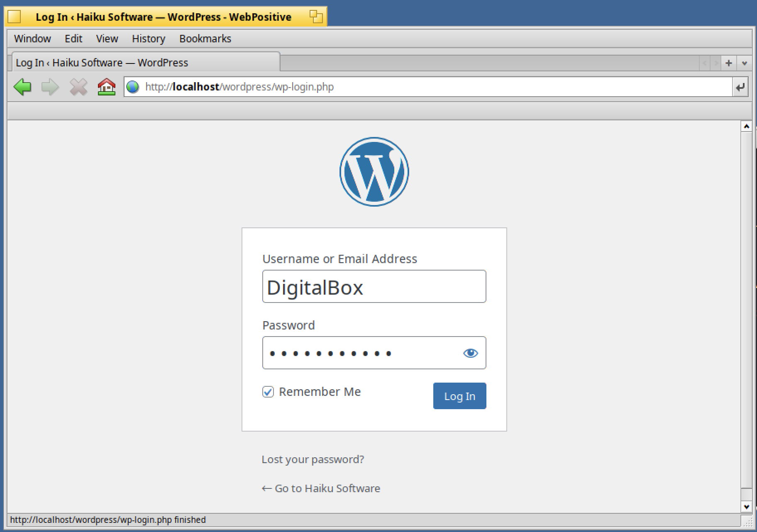This screenshot has height=532, width=757.
Task: Open the View menu
Action: point(107,39)
